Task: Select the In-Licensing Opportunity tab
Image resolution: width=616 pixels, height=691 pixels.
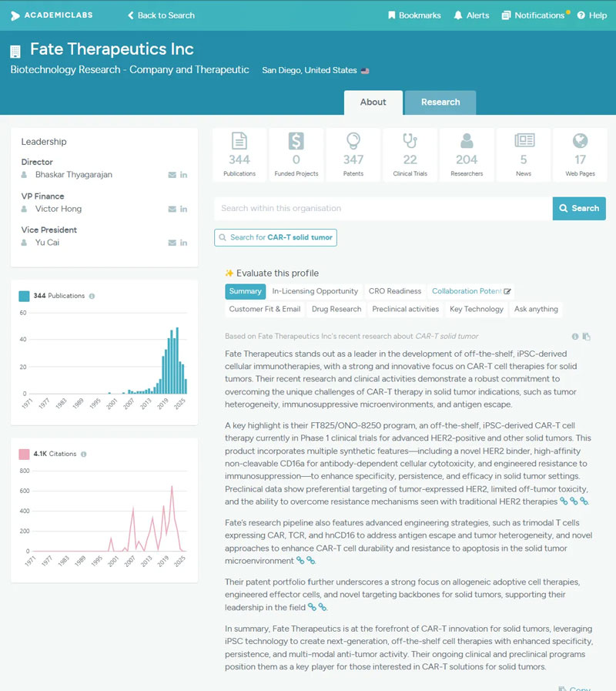Action: [x=315, y=291]
